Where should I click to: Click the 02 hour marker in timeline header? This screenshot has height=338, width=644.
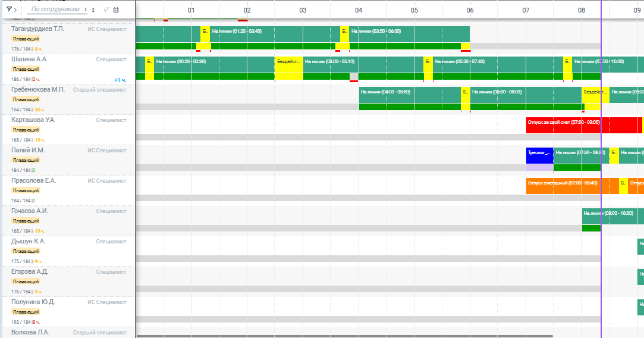point(247,10)
